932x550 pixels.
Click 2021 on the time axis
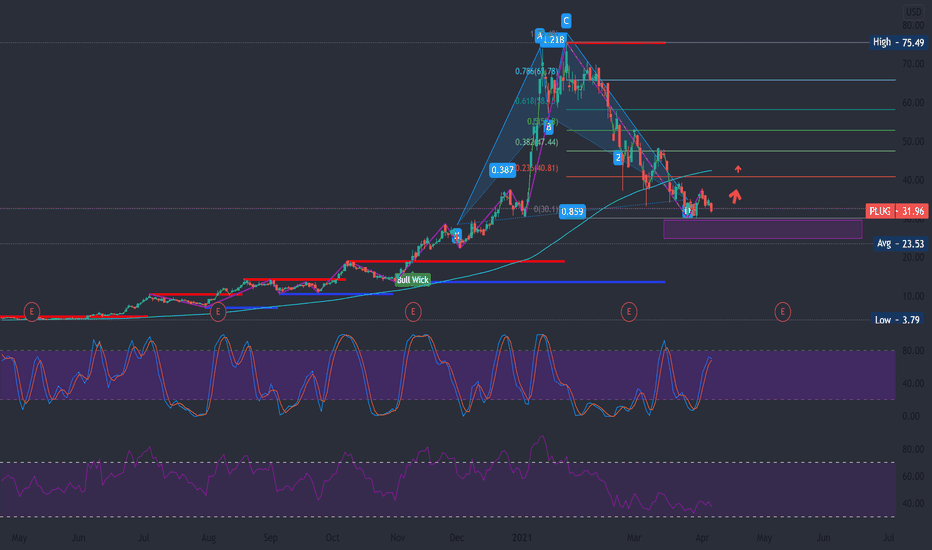521,538
